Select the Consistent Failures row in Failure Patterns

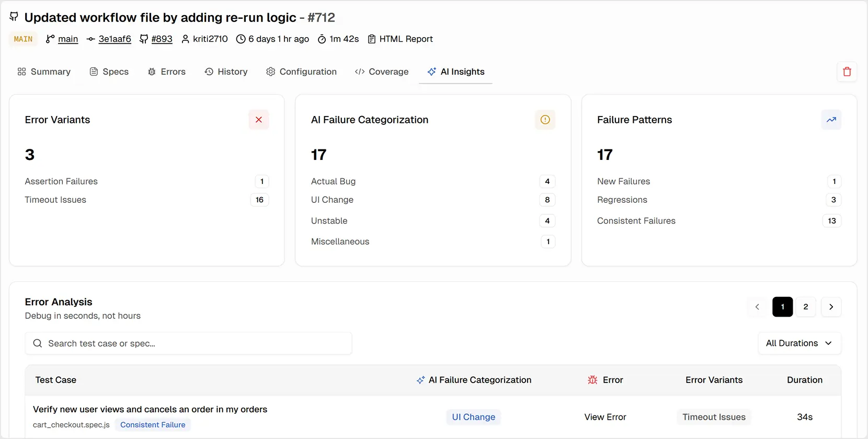719,221
